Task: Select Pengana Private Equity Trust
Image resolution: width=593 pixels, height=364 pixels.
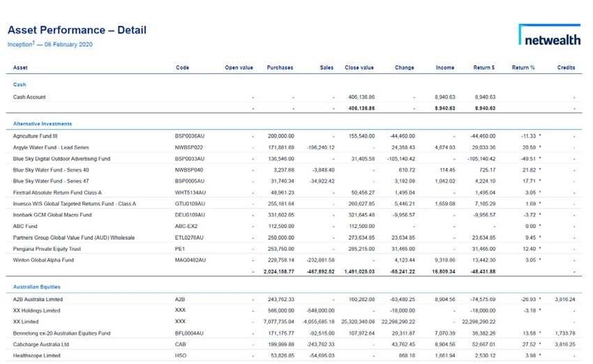Action: (47, 249)
